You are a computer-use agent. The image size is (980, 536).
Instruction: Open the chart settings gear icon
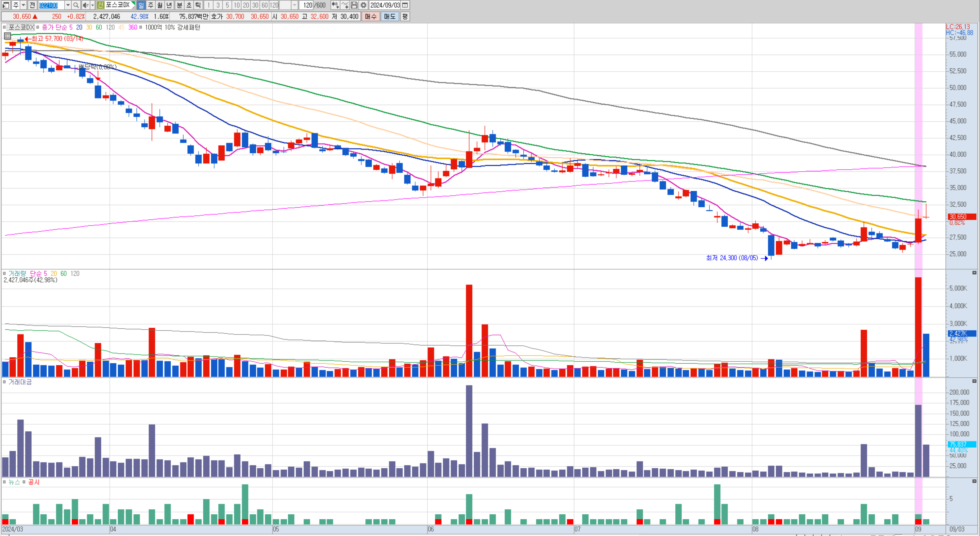click(363, 5)
